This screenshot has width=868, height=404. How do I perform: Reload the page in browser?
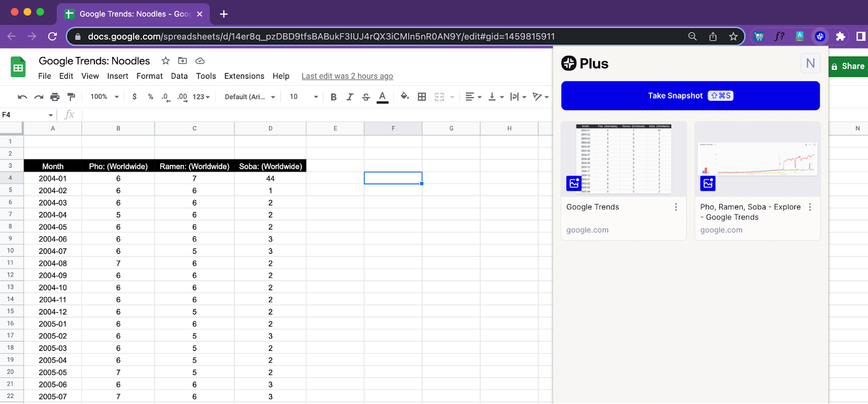coord(53,36)
